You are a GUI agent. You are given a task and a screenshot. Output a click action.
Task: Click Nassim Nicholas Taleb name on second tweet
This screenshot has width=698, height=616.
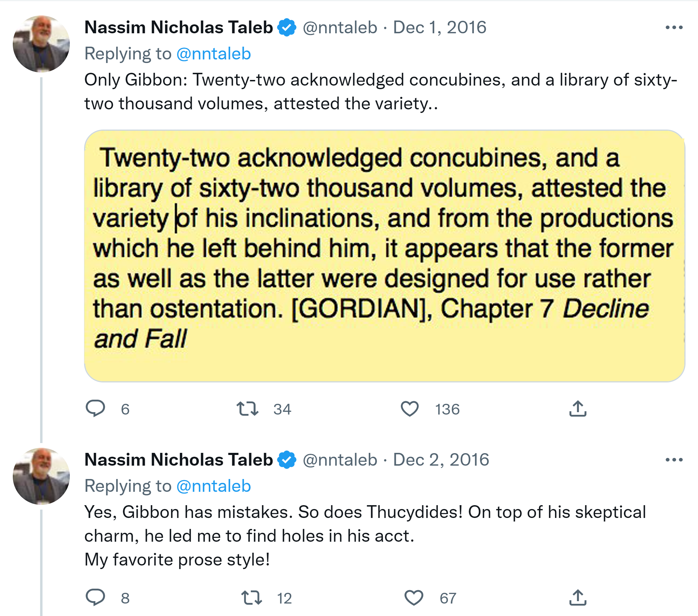click(x=178, y=460)
